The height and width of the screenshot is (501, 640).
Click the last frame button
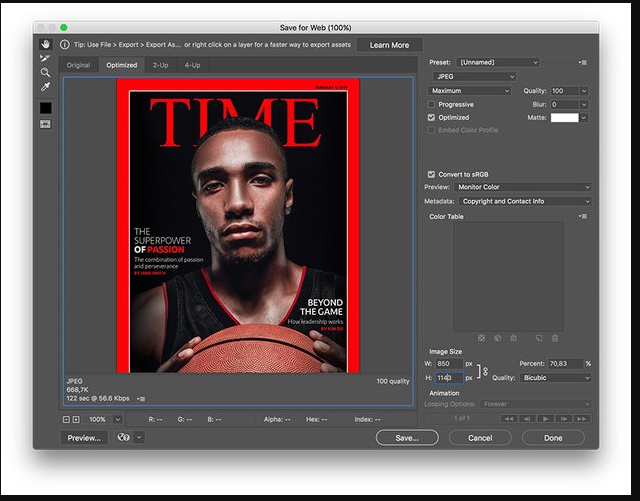pyautogui.click(x=582, y=419)
